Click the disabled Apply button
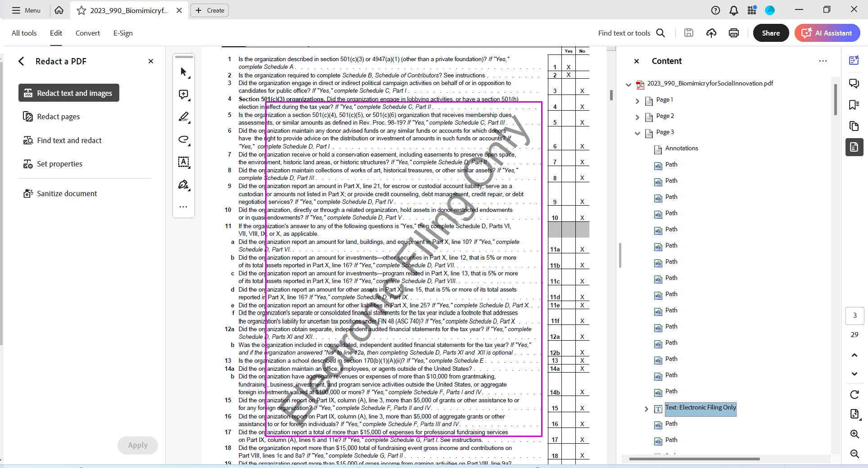This screenshot has height=468, width=868. 138,445
